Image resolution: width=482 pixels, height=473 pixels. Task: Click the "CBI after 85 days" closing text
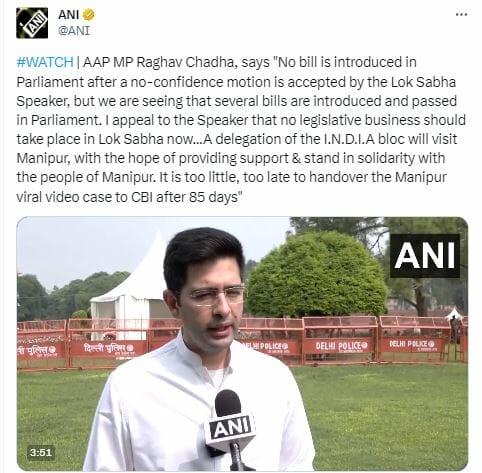pyautogui.click(x=185, y=197)
